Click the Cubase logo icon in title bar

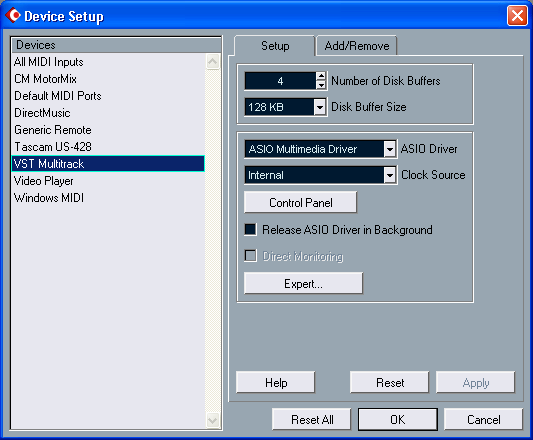(13, 15)
